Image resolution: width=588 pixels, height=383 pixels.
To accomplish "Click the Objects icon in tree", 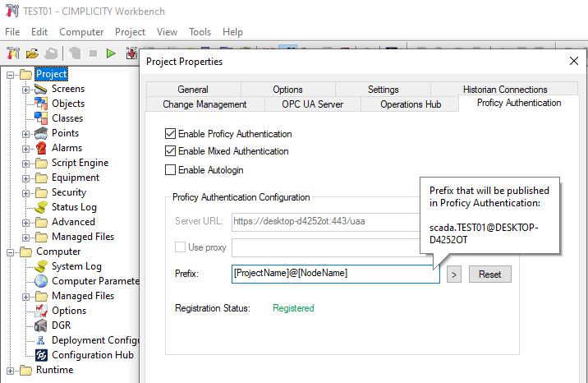I will point(41,104).
